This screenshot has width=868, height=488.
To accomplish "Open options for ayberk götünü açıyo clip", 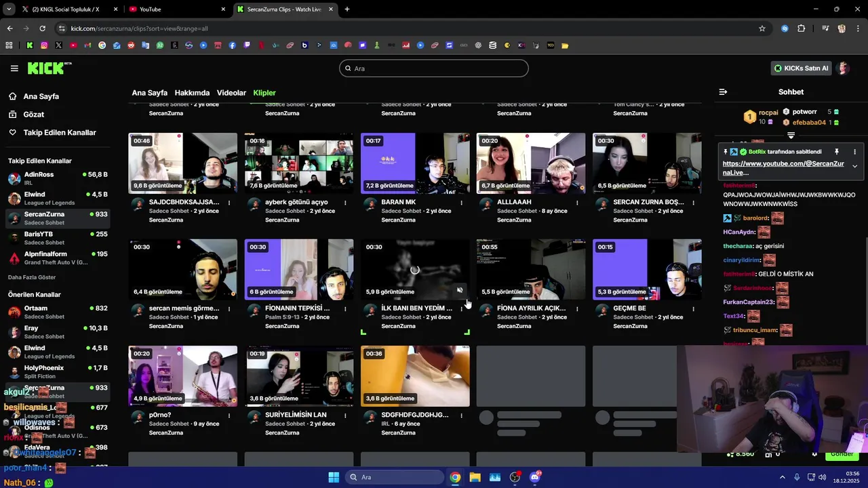I will [345, 203].
